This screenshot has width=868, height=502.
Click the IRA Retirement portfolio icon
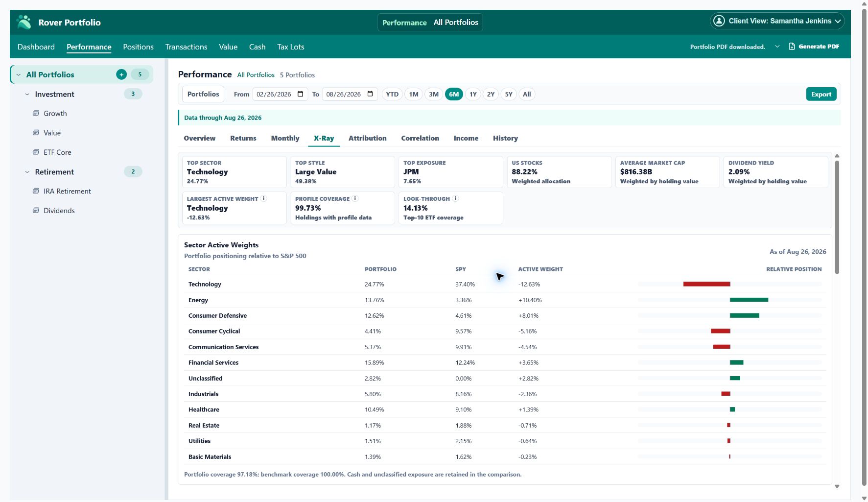36,191
